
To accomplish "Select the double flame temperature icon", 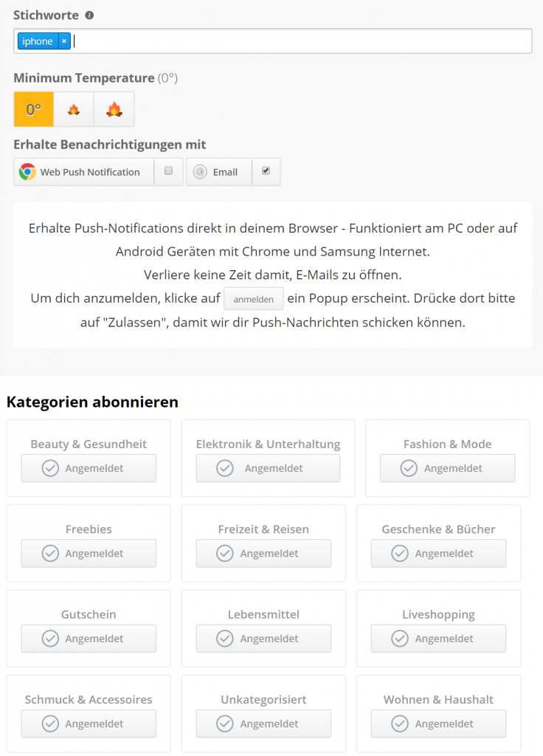I will click(x=114, y=110).
